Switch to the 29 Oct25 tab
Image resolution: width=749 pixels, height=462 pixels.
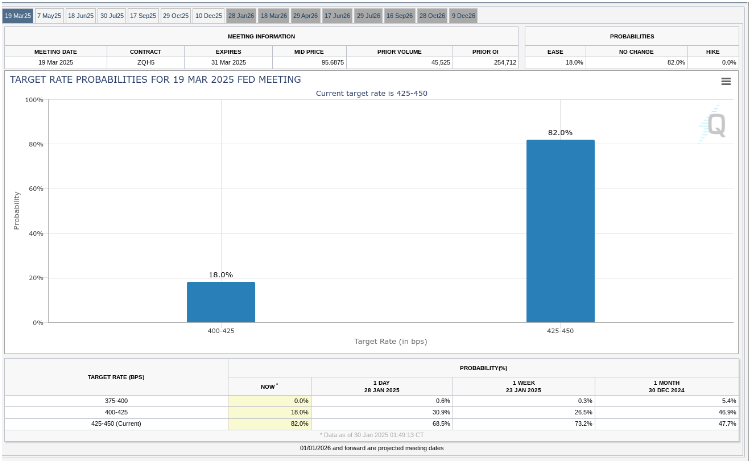[x=176, y=16]
